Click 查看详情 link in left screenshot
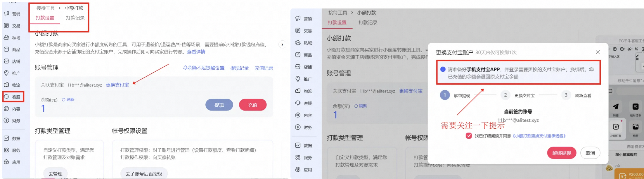 [196, 52]
